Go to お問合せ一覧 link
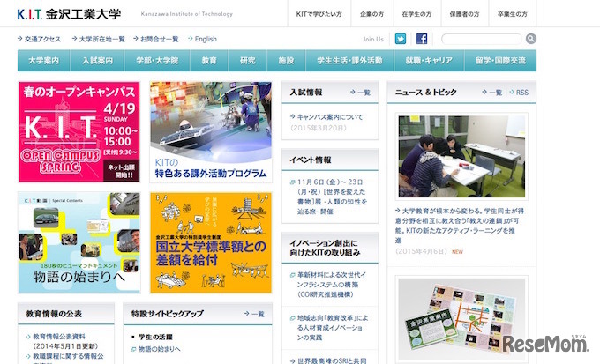 click(156, 39)
